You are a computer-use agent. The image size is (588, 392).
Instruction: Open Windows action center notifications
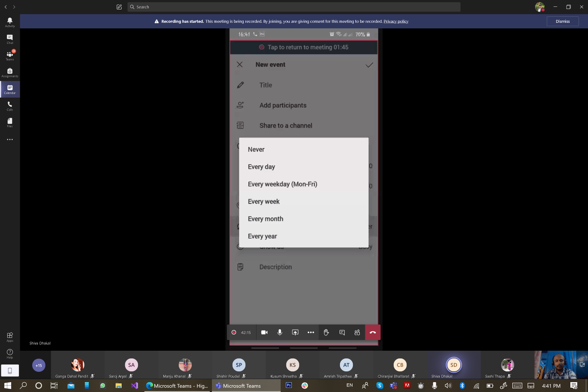pos(574,386)
